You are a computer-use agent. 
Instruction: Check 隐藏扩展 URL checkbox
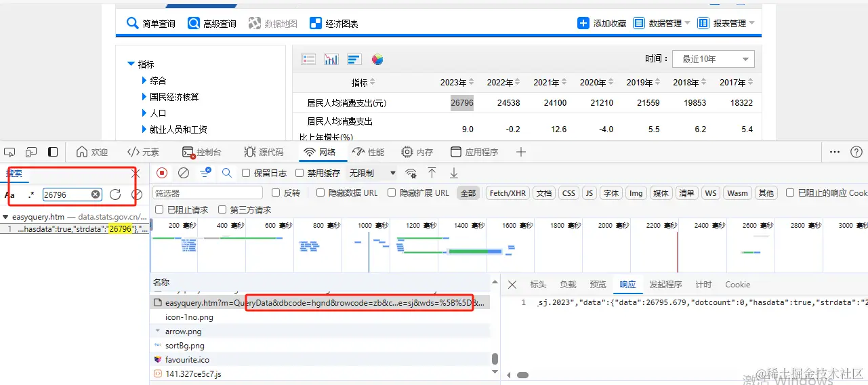[392, 193]
